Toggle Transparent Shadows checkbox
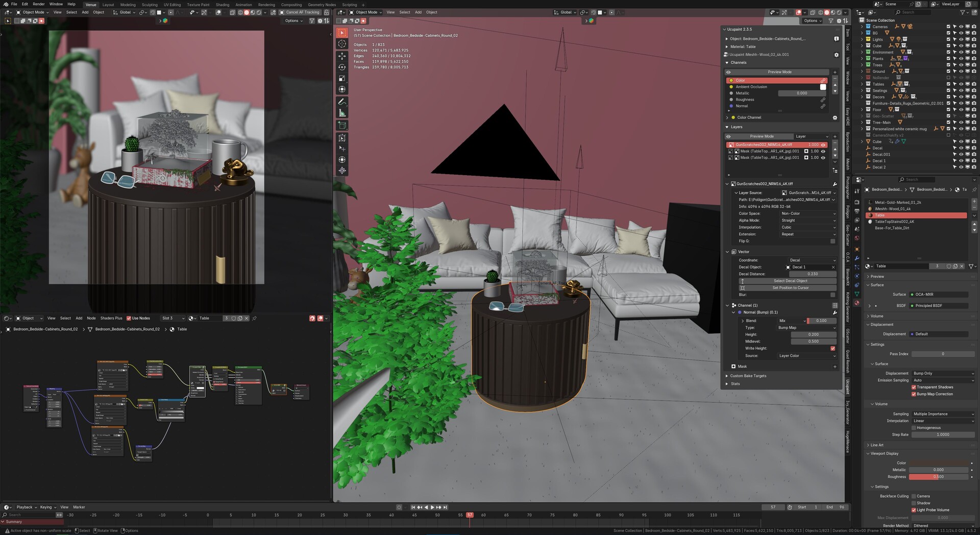This screenshot has height=535, width=980. pyautogui.click(x=914, y=387)
